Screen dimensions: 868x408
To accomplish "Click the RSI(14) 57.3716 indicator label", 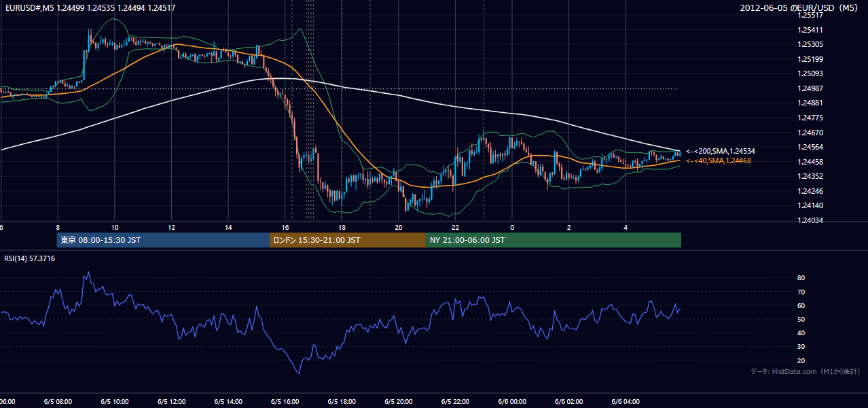I will coord(30,258).
